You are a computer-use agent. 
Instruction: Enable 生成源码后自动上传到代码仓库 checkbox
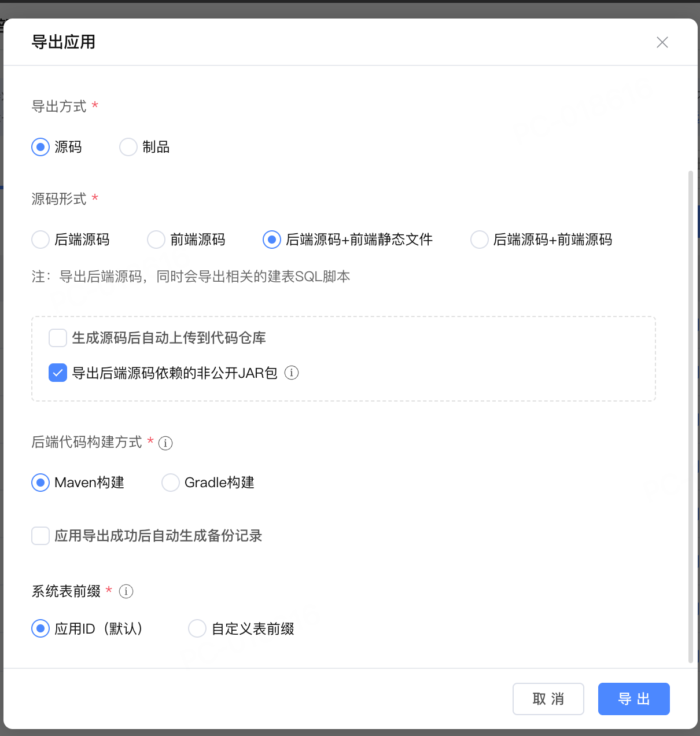click(x=58, y=338)
